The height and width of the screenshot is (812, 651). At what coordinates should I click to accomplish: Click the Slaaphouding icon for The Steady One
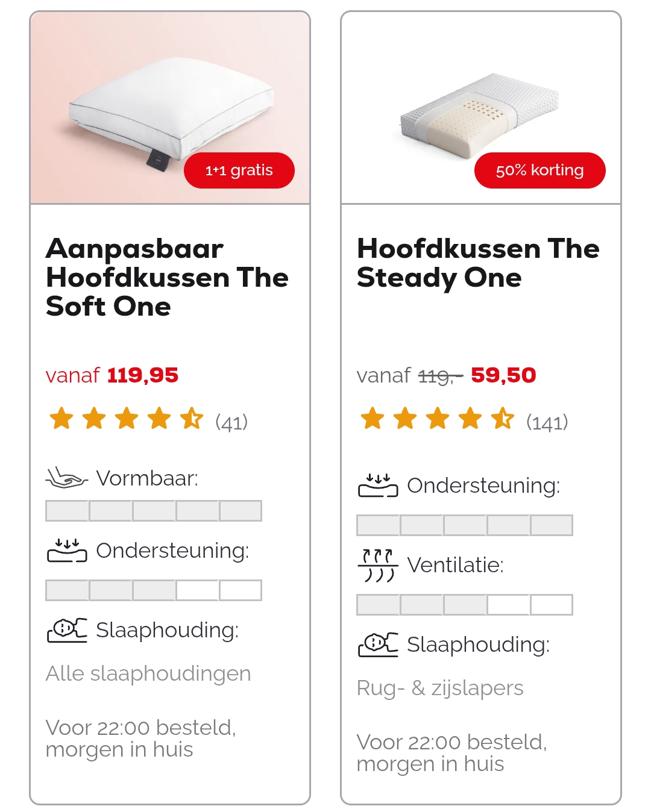(x=379, y=643)
